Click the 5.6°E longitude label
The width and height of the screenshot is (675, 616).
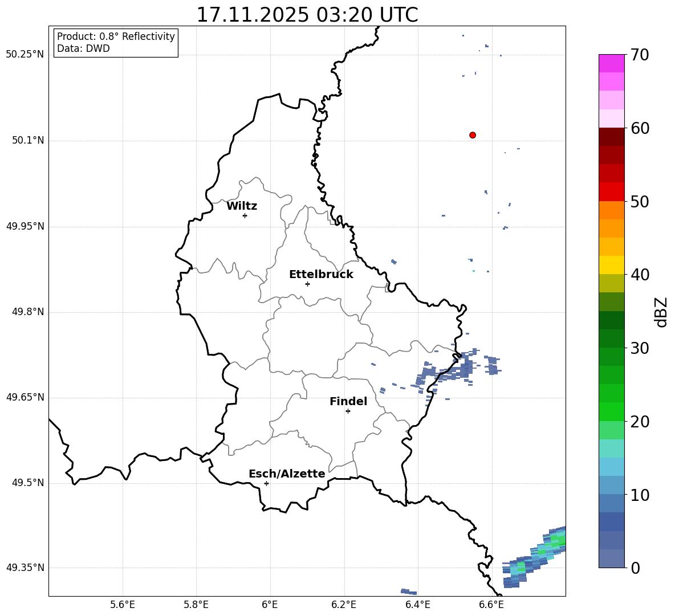tap(123, 605)
